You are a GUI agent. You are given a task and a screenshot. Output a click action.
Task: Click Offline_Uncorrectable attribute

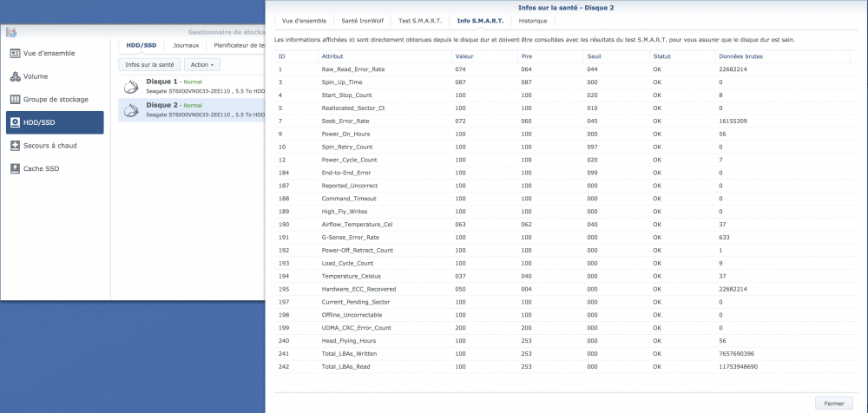352,314
